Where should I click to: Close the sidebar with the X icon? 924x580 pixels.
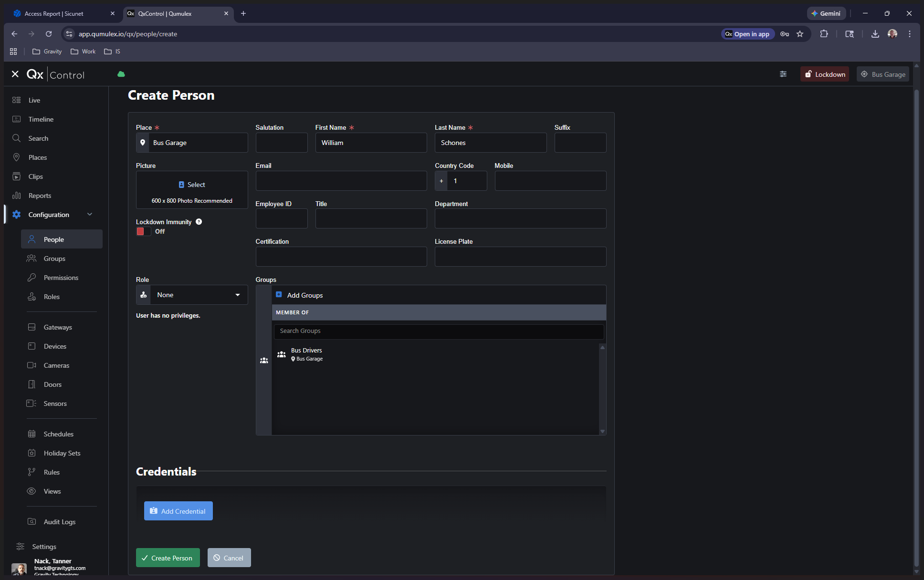(x=15, y=74)
